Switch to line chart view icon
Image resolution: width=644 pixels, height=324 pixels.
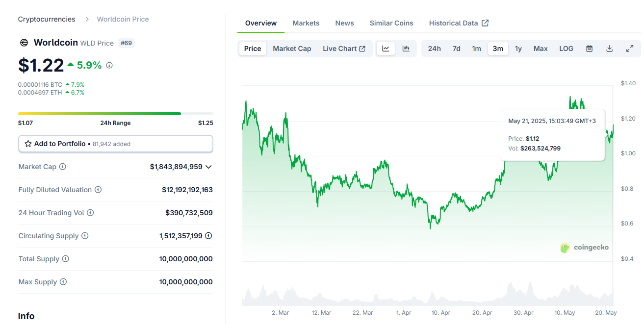pyautogui.click(x=386, y=49)
